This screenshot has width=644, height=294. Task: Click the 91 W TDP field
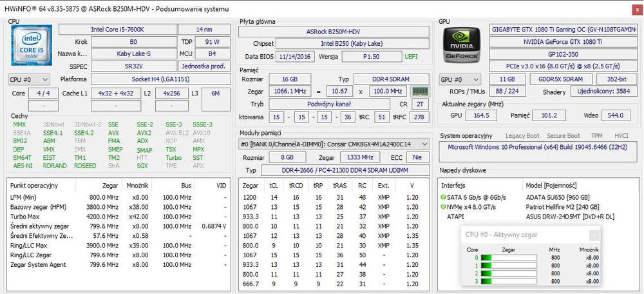click(213, 41)
